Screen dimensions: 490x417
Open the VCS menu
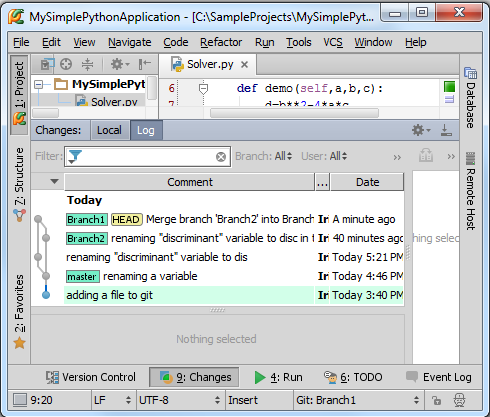coord(333,42)
